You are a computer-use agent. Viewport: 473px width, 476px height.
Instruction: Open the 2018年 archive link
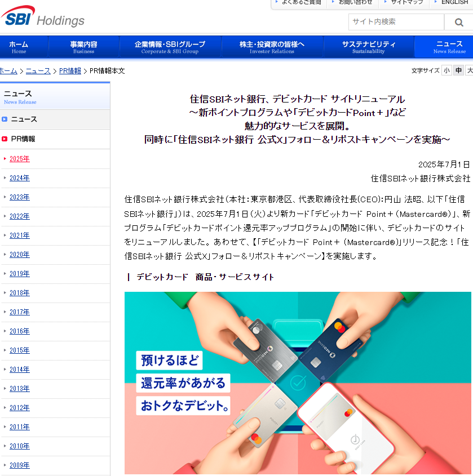coord(19,293)
